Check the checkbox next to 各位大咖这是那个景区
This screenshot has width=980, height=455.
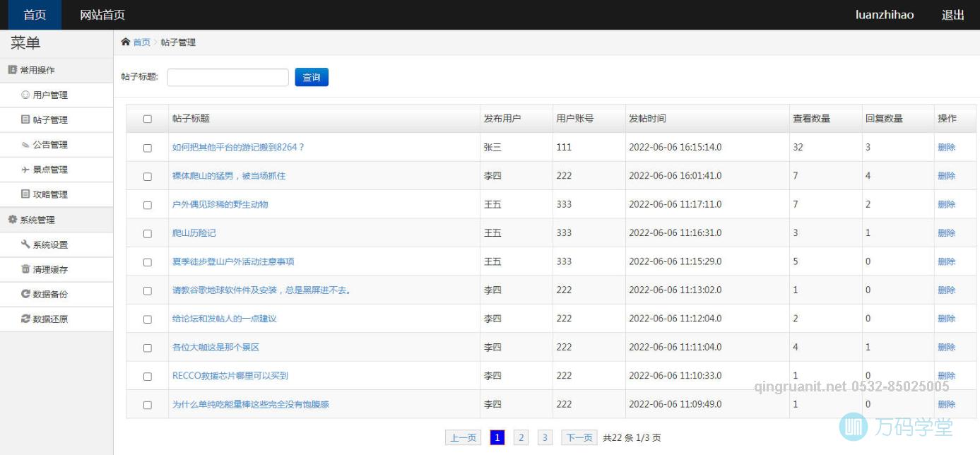pos(147,346)
